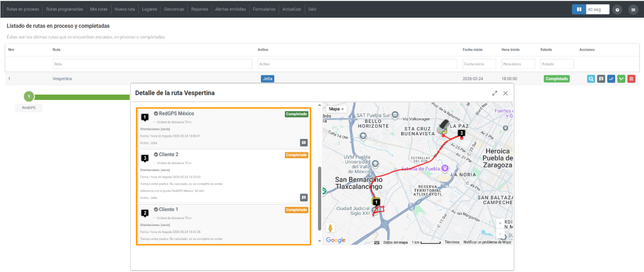Image resolution: width=644 pixels, height=272 pixels.
Task: Click the Completado badge of RedGPS México
Action: click(296, 114)
